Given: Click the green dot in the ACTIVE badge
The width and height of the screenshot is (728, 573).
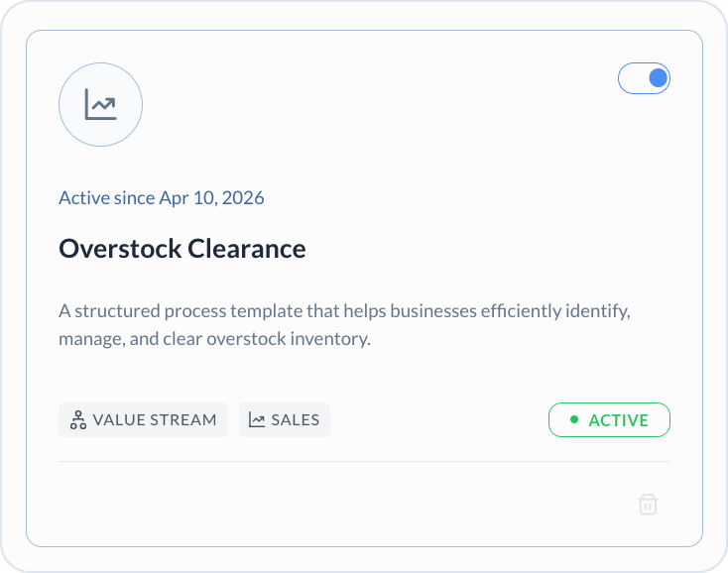Looking at the screenshot, I should (574, 419).
